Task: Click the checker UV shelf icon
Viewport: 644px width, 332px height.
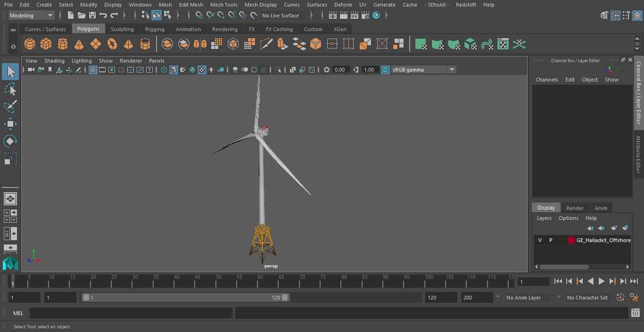Action: pyautogui.click(x=503, y=44)
